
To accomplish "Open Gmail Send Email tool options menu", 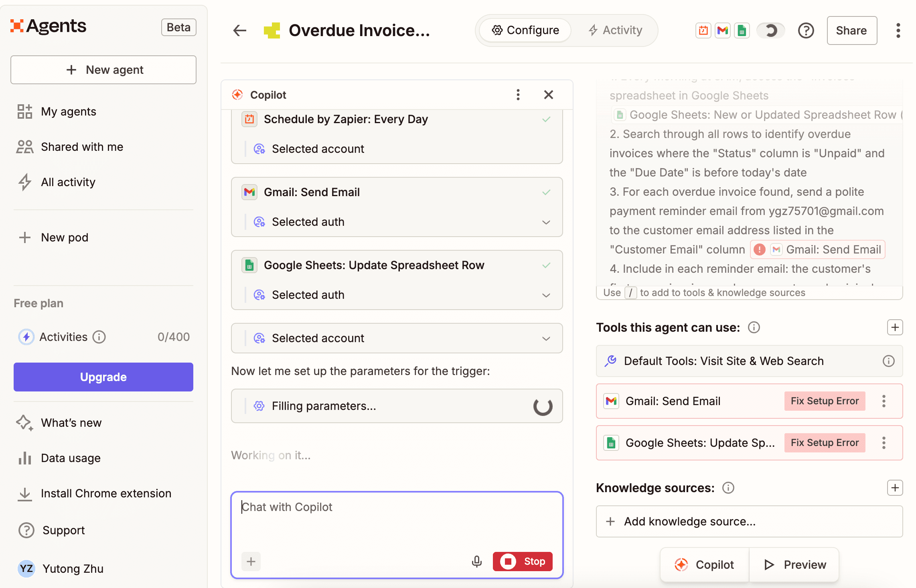I will click(x=884, y=401).
